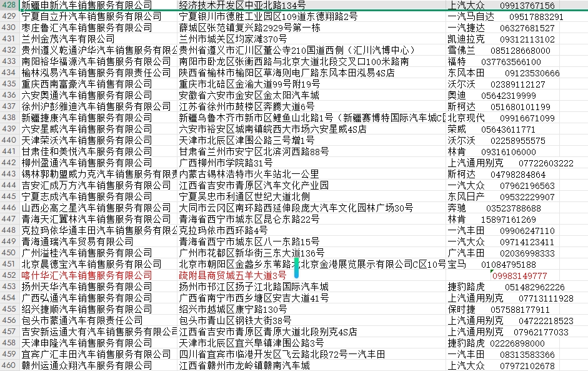Select row header 452

[x=9, y=275]
